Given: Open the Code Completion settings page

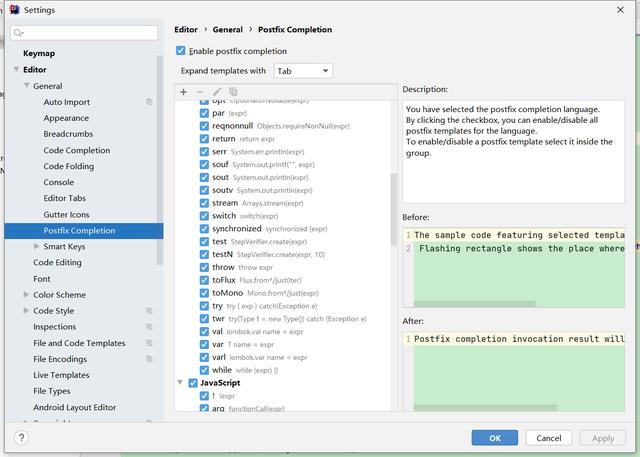Looking at the screenshot, I should pyautogui.click(x=77, y=150).
